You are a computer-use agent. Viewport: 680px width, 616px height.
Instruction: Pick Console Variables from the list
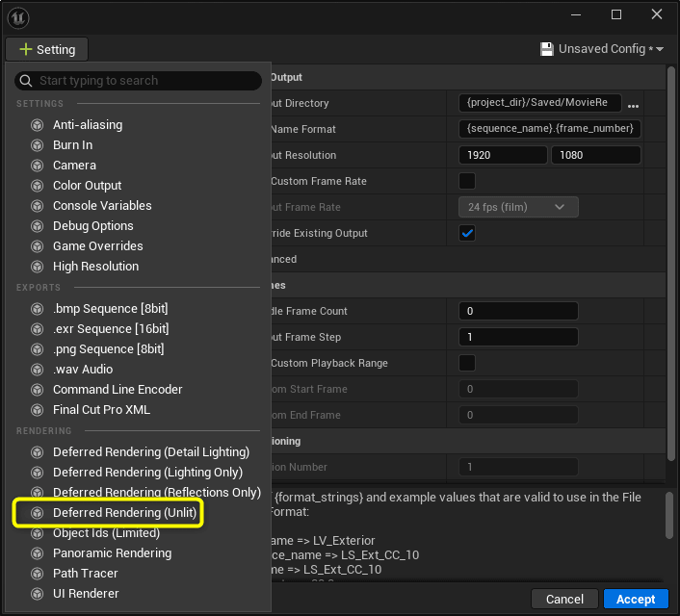[x=102, y=206]
